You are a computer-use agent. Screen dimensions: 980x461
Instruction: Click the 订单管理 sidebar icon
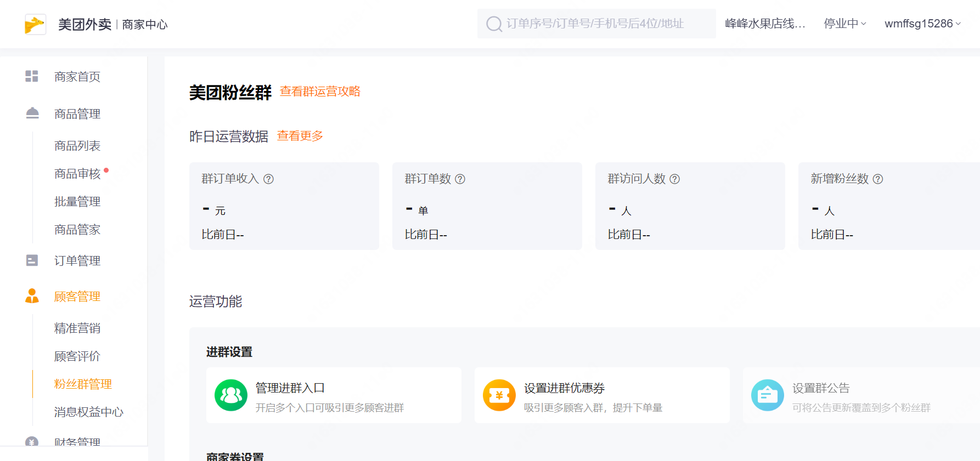point(32,260)
